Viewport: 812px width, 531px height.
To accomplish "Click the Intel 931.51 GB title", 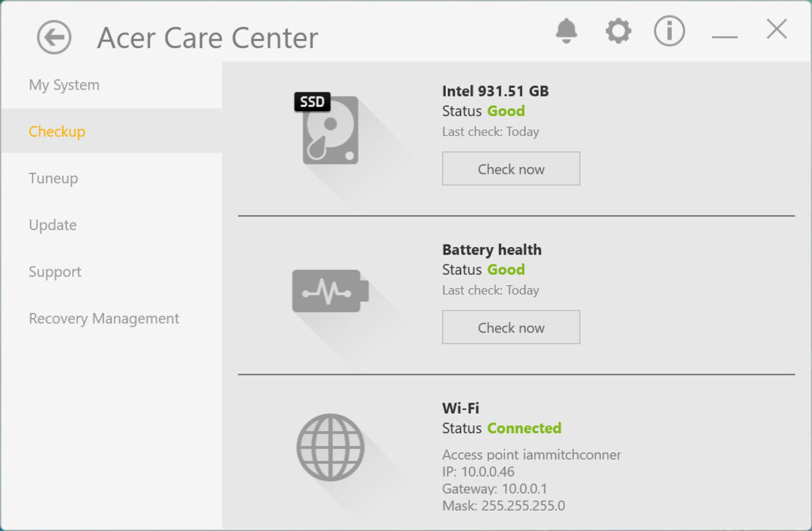I will pos(495,91).
